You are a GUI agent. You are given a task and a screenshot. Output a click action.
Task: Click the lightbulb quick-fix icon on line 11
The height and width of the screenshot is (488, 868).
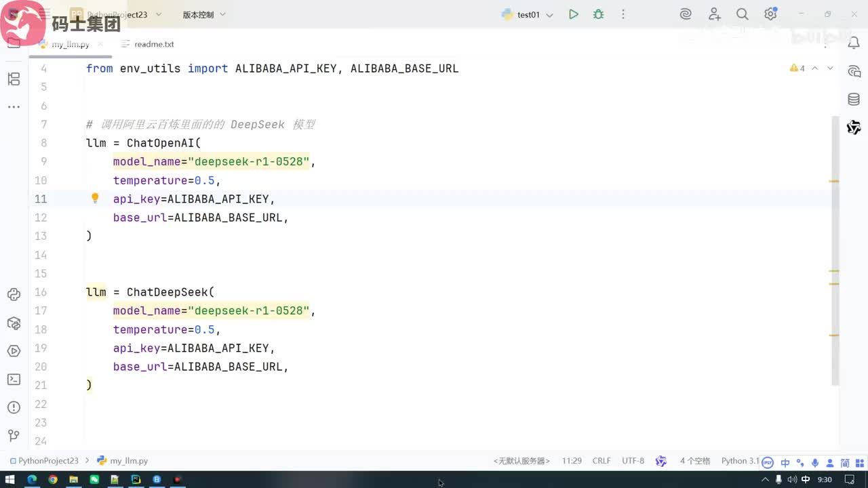tap(95, 199)
